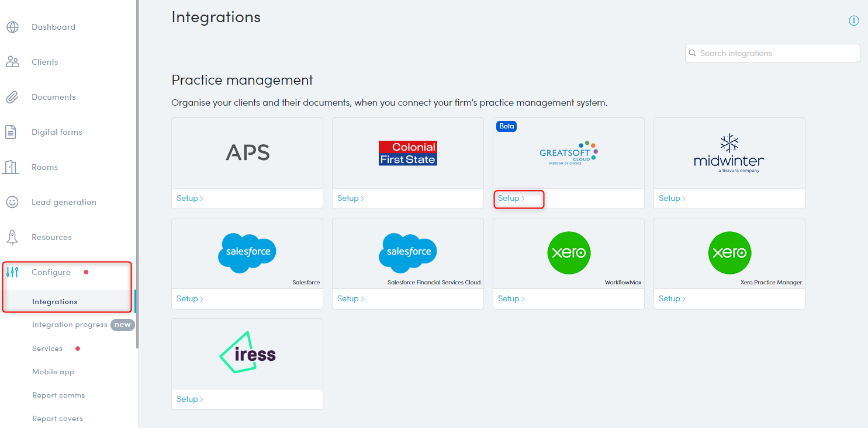Open Setup for APS
This screenshot has width=868, height=428.
click(x=190, y=199)
